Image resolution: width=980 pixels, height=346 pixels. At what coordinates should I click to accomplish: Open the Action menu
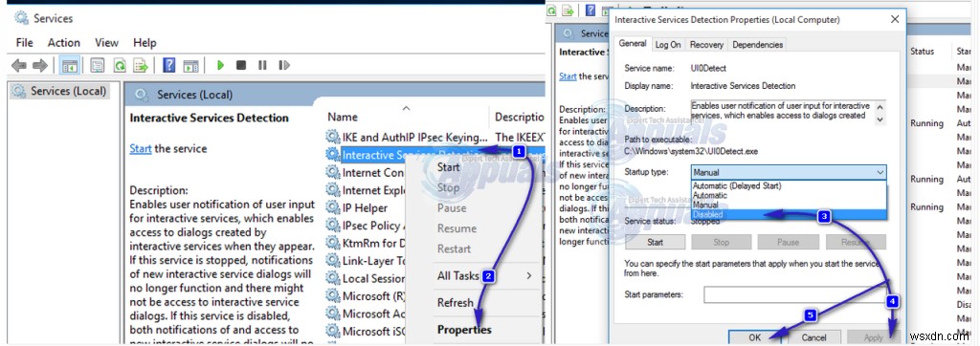click(64, 42)
